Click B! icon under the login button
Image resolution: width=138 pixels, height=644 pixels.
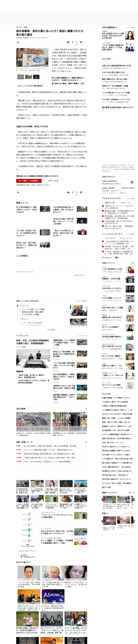[81, 192]
